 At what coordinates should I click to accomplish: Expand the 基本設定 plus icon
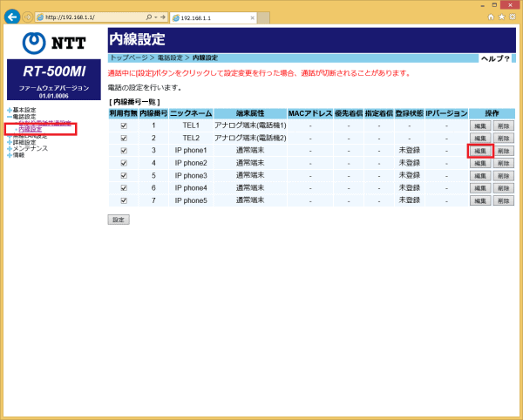click(x=10, y=110)
